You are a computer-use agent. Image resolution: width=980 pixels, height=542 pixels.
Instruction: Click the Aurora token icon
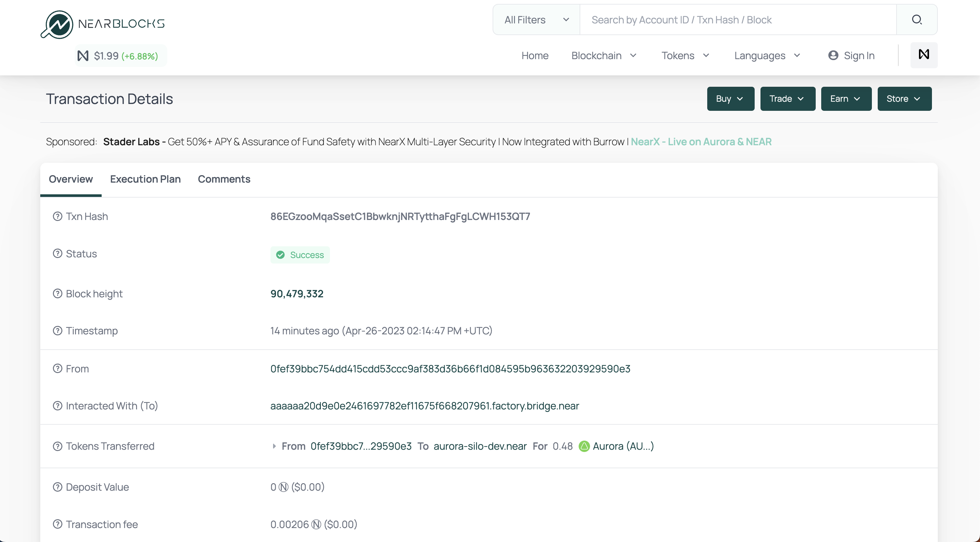coord(584,446)
